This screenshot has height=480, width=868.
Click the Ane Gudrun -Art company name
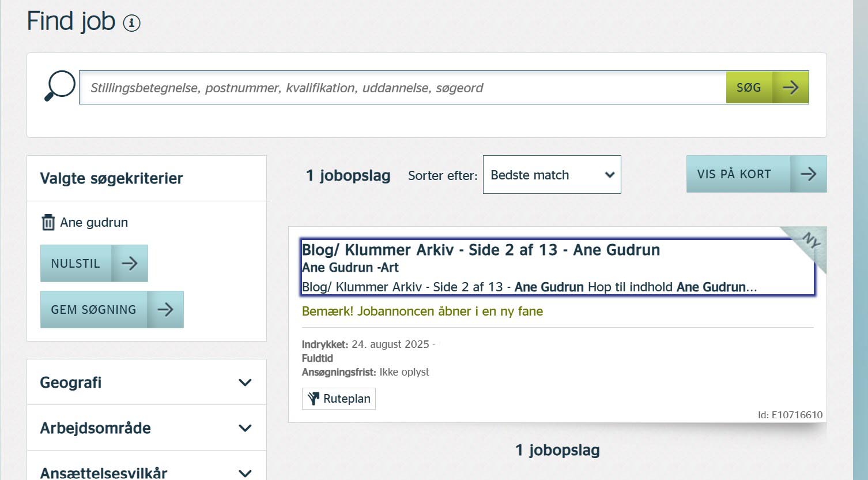click(350, 268)
